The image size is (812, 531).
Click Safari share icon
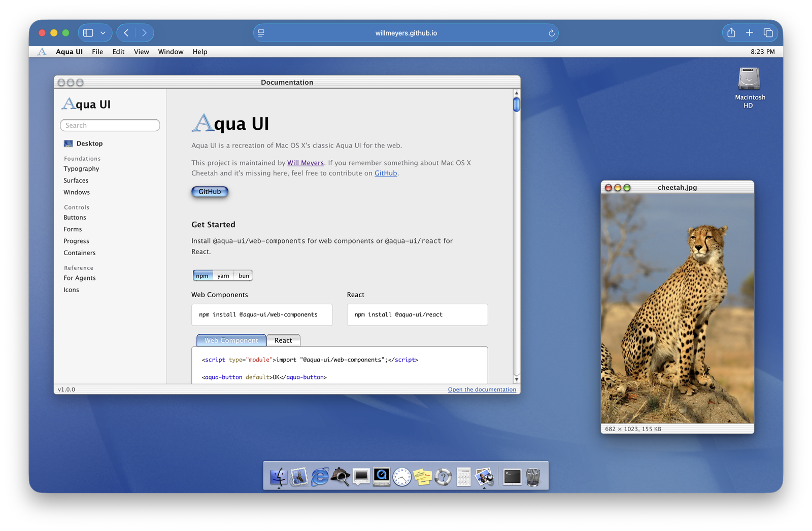coord(731,33)
